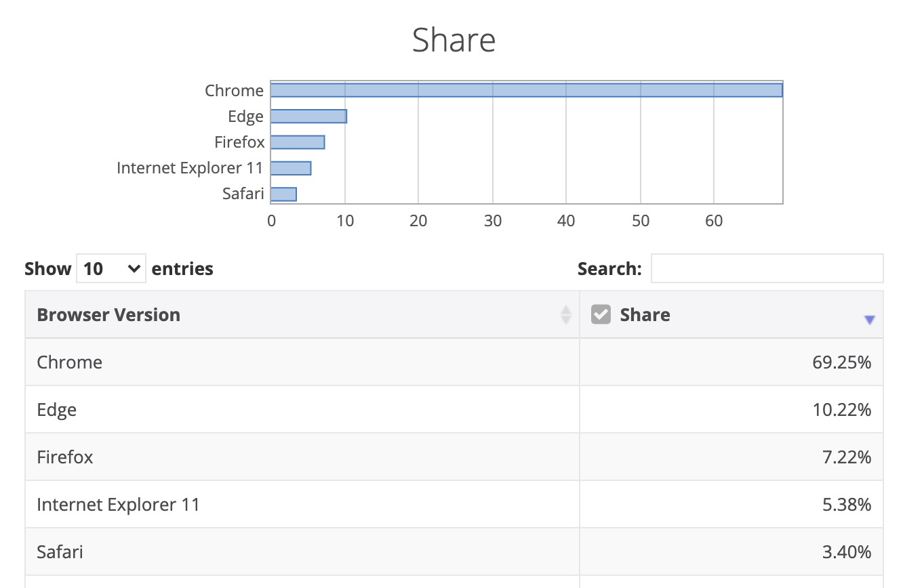Click the Internet Explorer 11 chart bar

pos(291,168)
